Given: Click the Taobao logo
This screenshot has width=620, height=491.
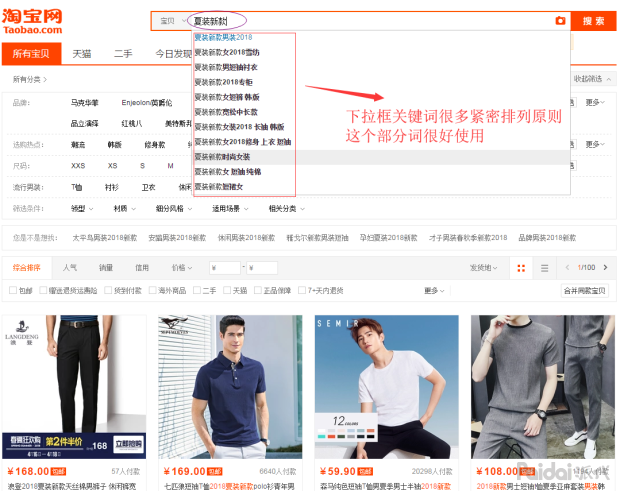Looking at the screenshot, I should (32, 22).
